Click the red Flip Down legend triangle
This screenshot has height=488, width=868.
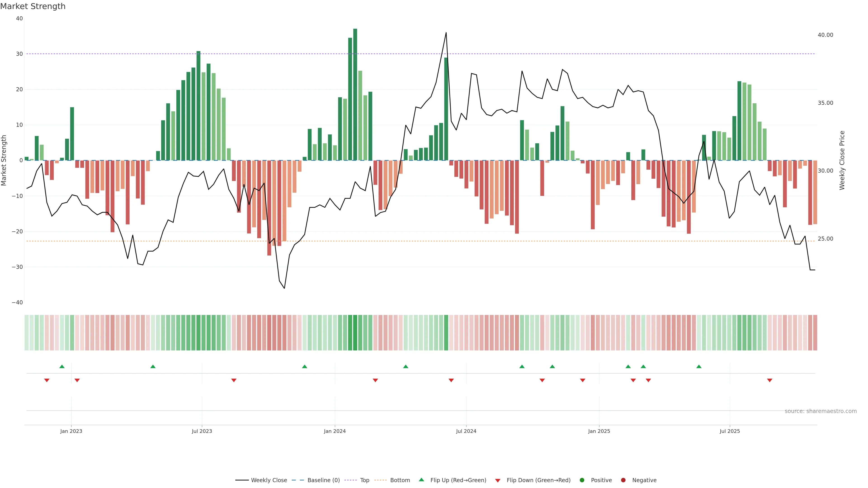pos(498,480)
